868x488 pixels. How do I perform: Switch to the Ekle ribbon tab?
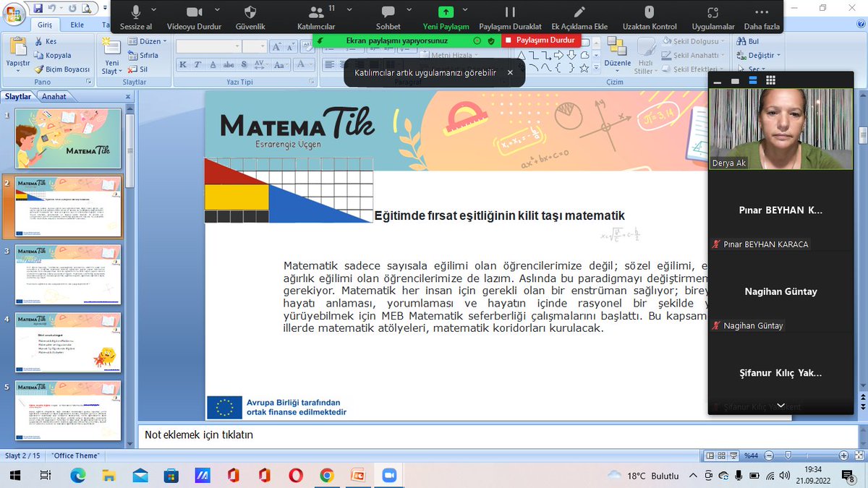[77, 24]
